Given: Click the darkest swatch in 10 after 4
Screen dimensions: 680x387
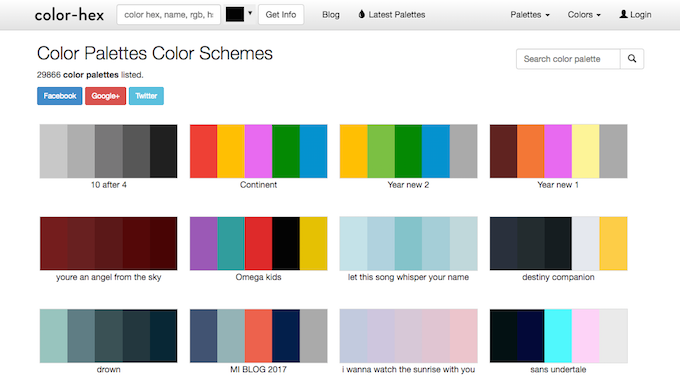Looking at the screenshot, I should (x=163, y=151).
